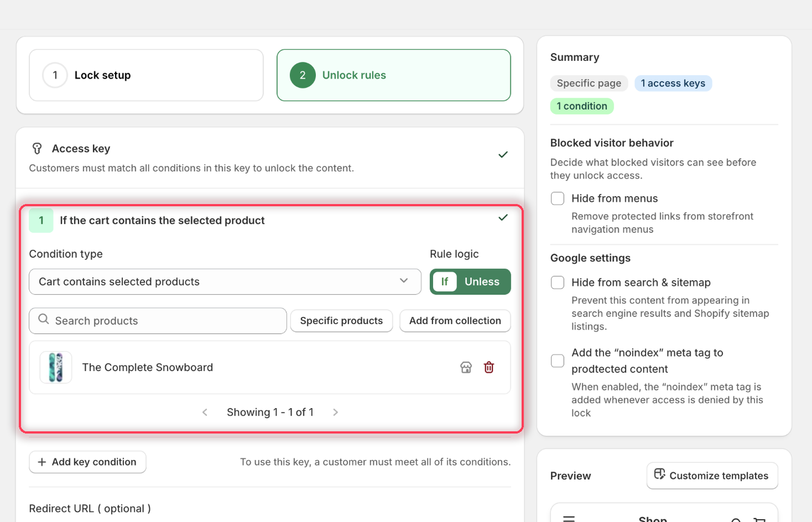Click The Complete Snowboard product name
Screen dimensions: 812x522
tap(148, 368)
